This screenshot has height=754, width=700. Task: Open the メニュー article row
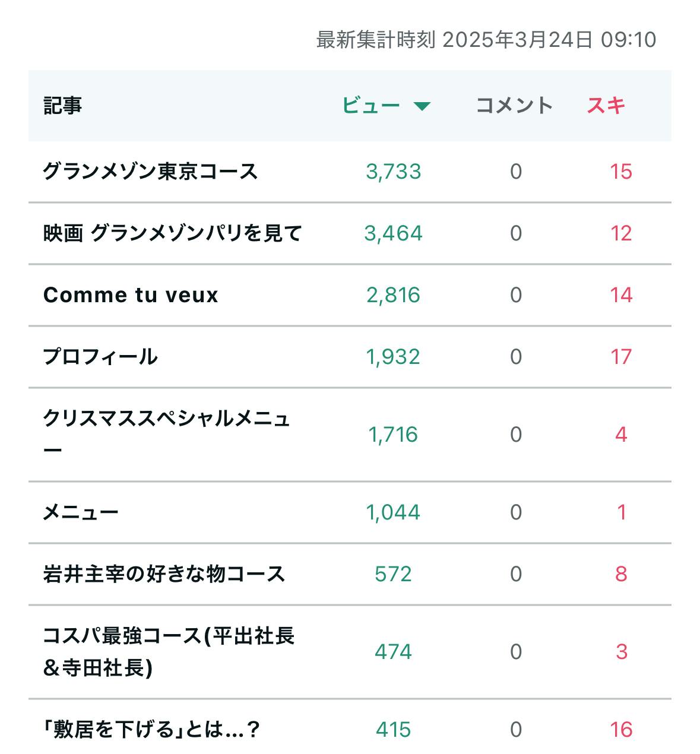pyautogui.click(x=81, y=512)
